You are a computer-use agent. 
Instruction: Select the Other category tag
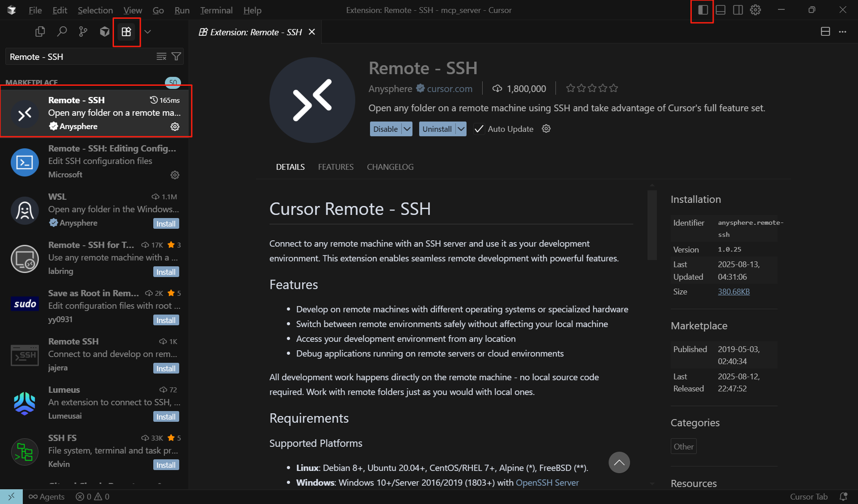[683, 446]
